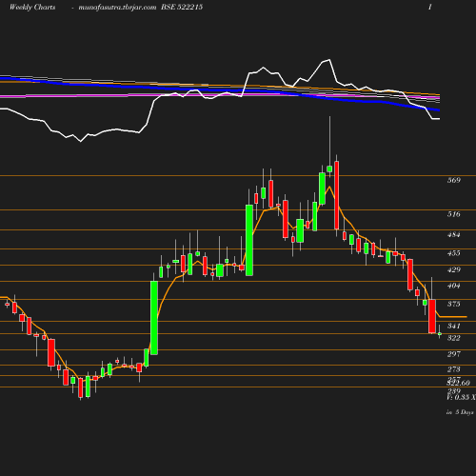Click the last small green candle at 322
The width and height of the screenshot is (476, 476).
click(440, 334)
